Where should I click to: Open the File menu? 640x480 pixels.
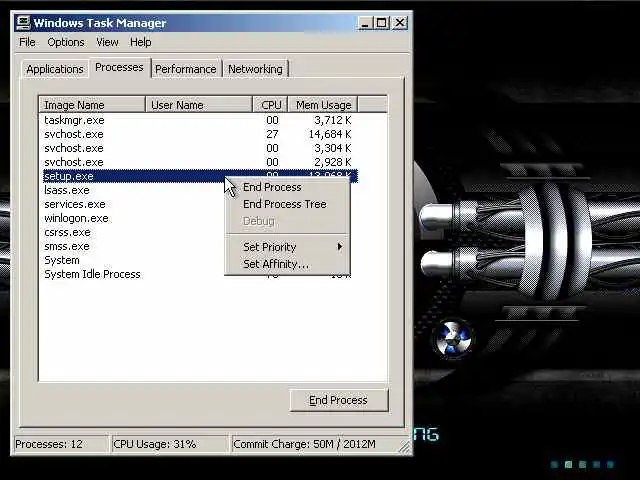[x=27, y=42]
